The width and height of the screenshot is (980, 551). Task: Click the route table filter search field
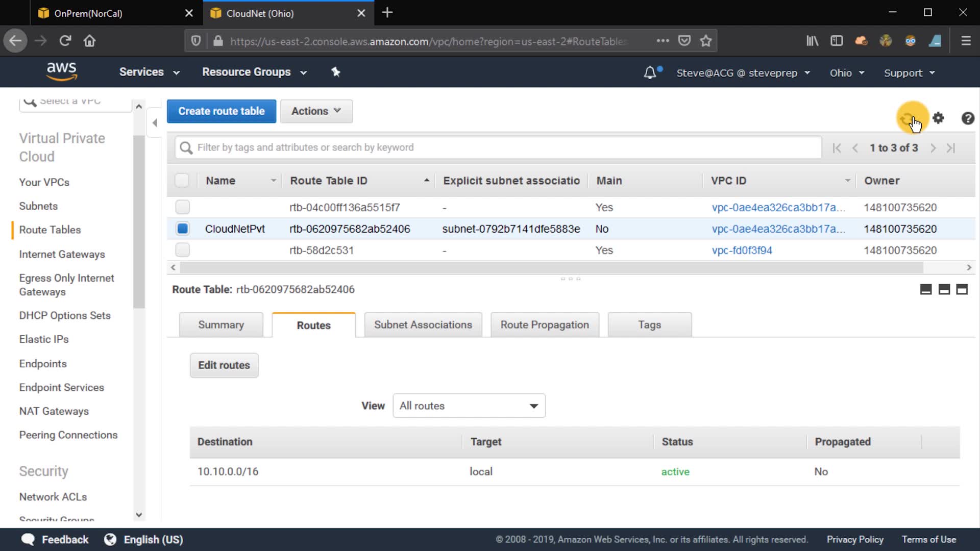click(x=498, y=147)
